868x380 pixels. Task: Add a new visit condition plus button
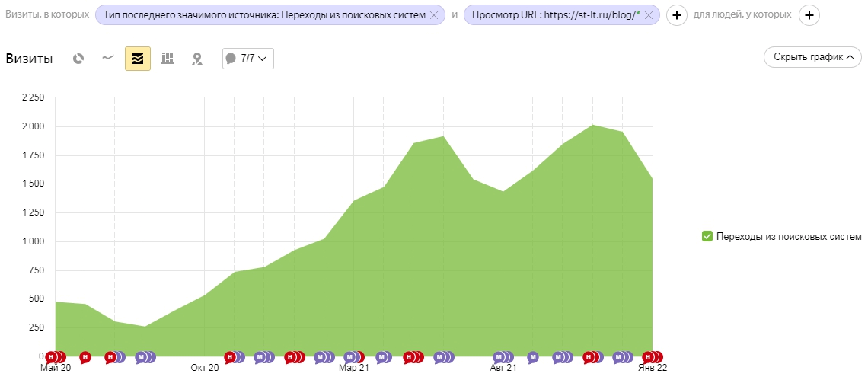(676, 15)
